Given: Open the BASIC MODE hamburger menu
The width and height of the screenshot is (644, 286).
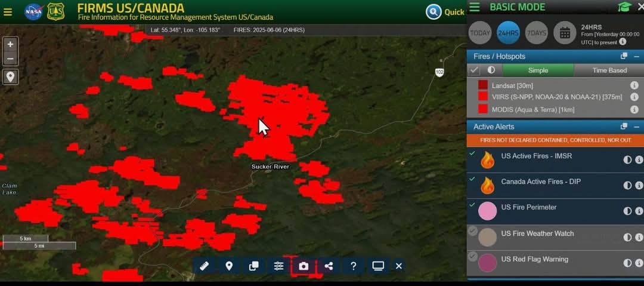Looking at the screenshot, I should point(475,7).
